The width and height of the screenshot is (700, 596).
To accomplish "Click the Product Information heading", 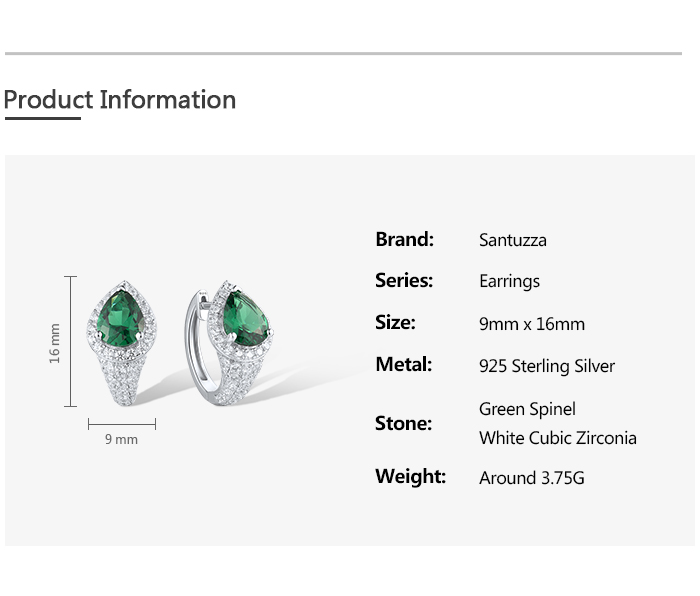I will [x=120, y=100].
